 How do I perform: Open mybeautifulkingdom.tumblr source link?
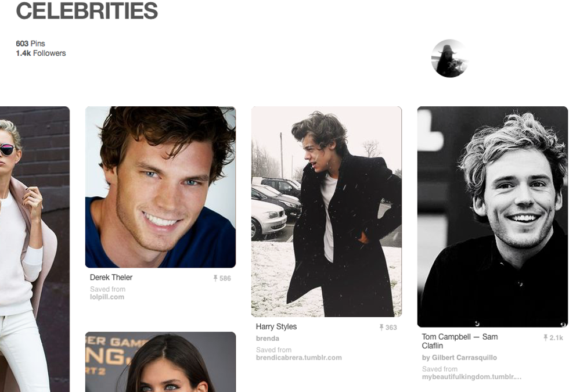point(471,377)
